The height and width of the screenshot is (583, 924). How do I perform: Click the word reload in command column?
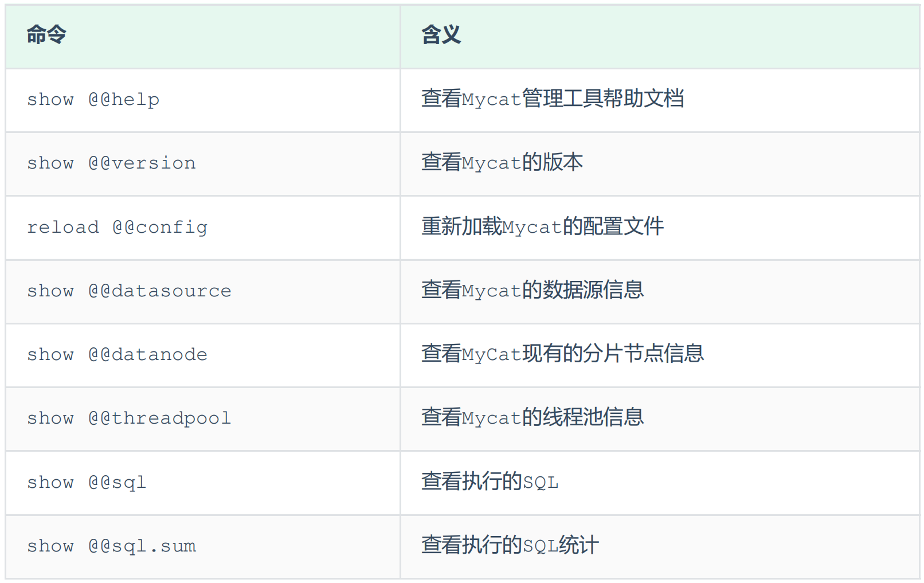(x=63, y=228)
